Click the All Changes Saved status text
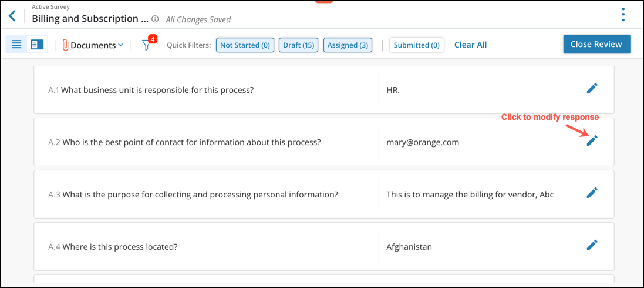 click(x=198, y=19)
